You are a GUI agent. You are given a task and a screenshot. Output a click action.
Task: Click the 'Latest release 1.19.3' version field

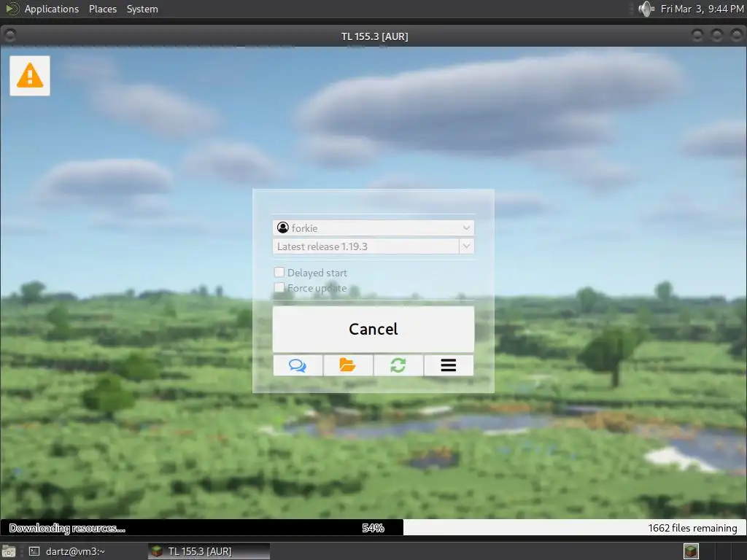coord(366,246)
